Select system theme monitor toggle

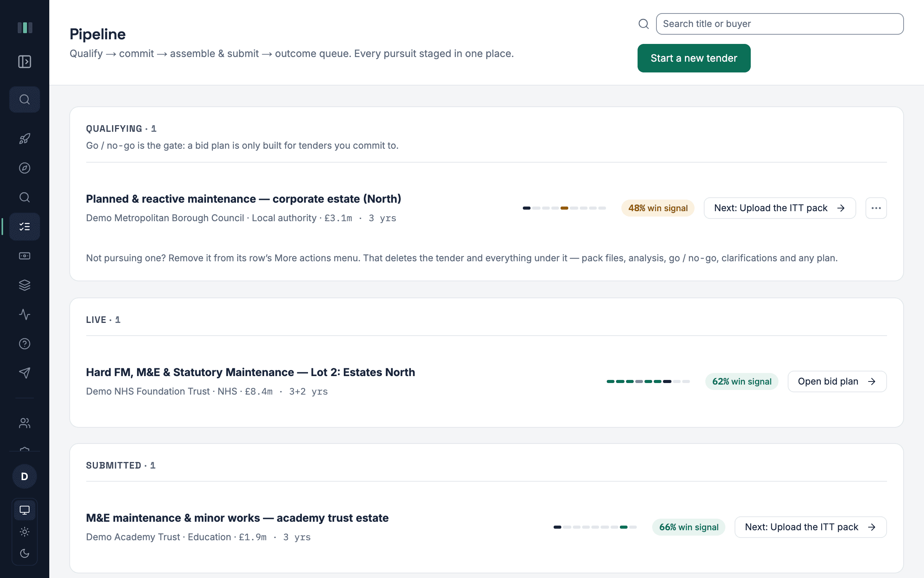(25, 510)
